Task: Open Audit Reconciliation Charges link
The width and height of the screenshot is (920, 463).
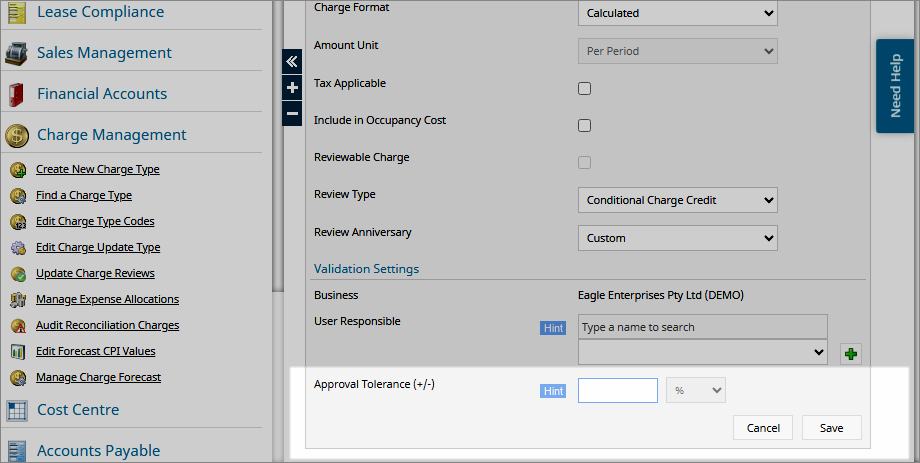Action: pos(107,326)
